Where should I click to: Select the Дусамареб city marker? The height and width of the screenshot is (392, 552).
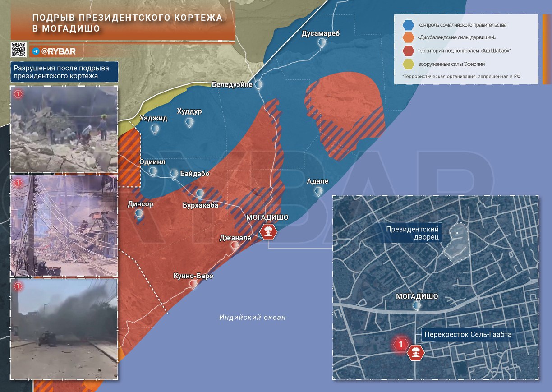tap(322, 43)
